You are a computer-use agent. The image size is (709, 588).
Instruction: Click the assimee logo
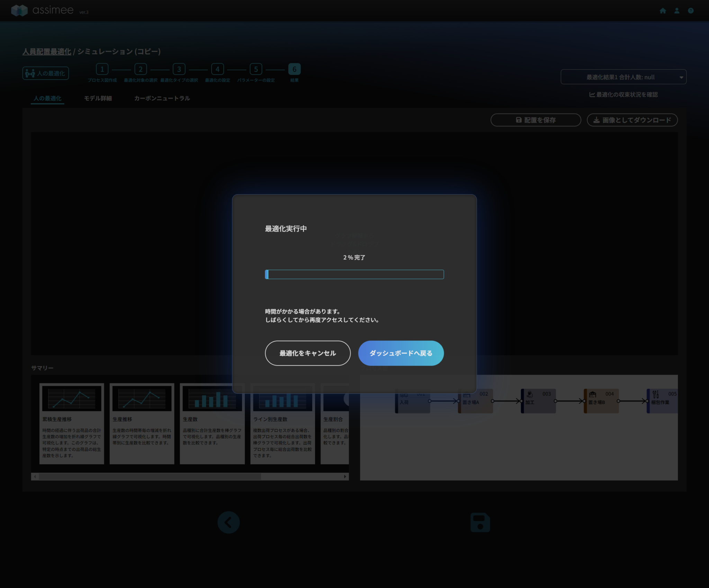43,10
